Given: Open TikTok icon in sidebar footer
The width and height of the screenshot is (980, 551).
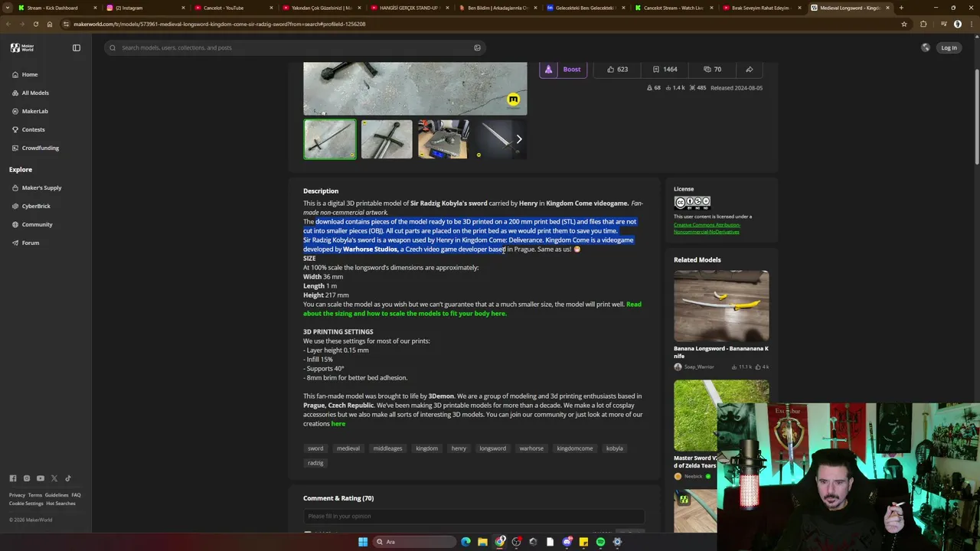Looking at the screenshot, I should coord(67,478).
